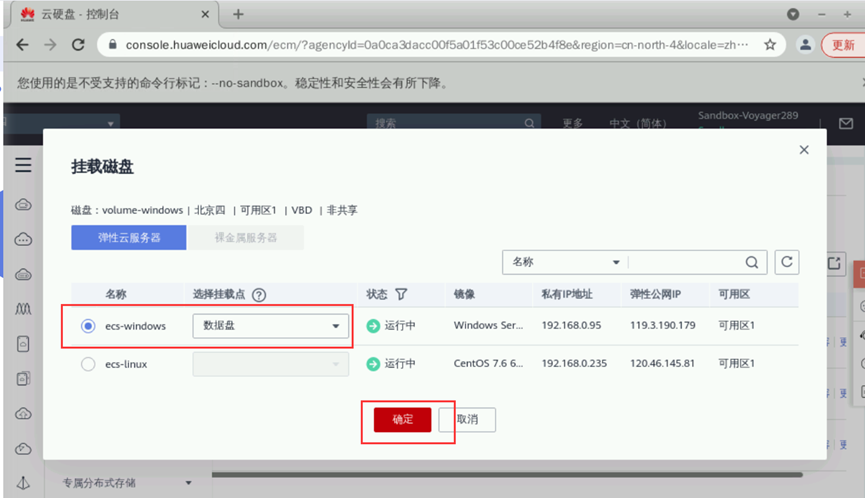The height and width of the screenshot is (498, 865).
Task: Refresh the server list with the reload icon
Action: 787,262
